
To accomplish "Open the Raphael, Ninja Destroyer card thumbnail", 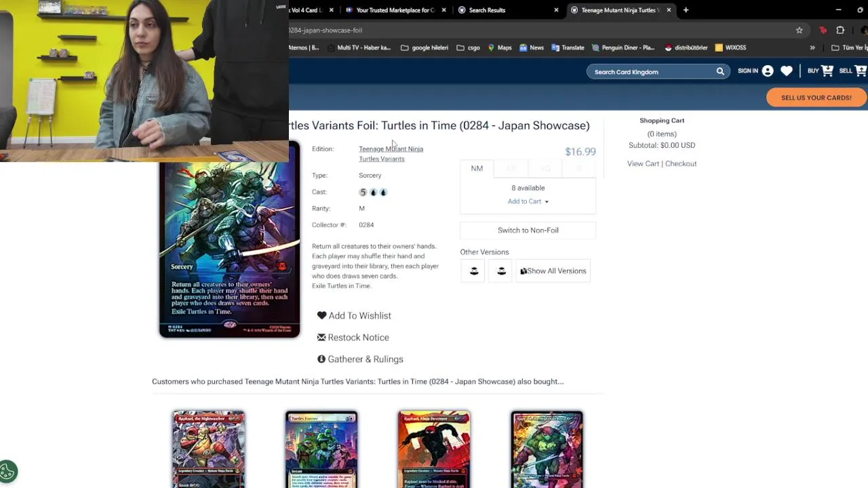I will pyautogui.click(x=434, y=449).
